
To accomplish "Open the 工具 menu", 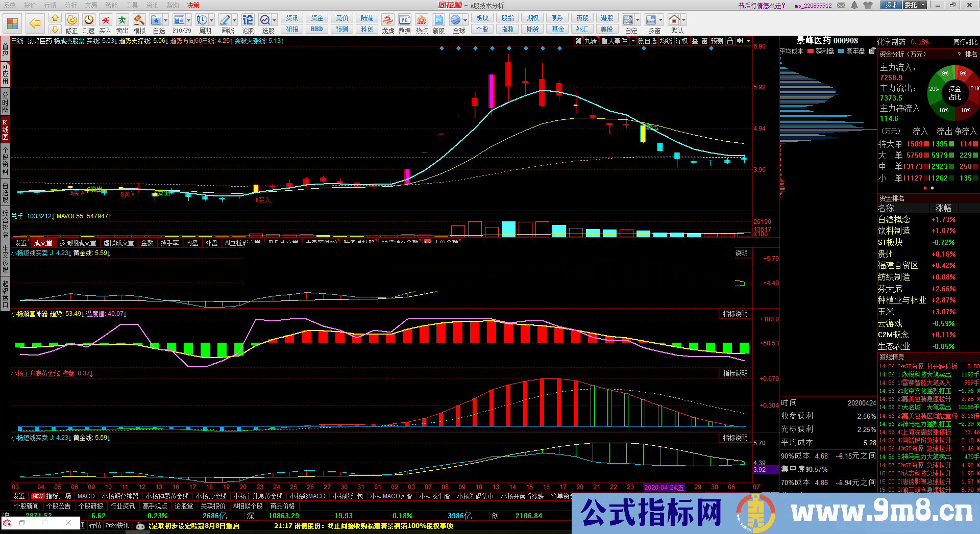I will pos(132,5).
